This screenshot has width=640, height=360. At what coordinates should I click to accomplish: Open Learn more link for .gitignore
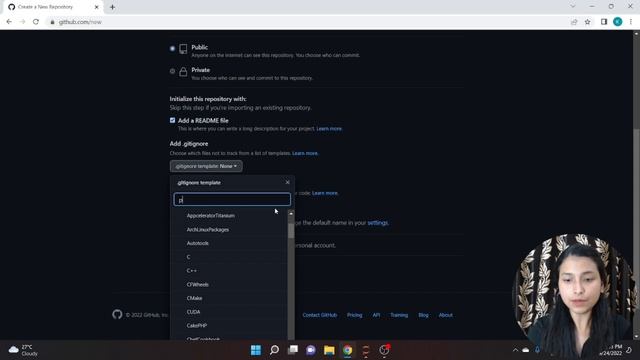pos(305,153)
